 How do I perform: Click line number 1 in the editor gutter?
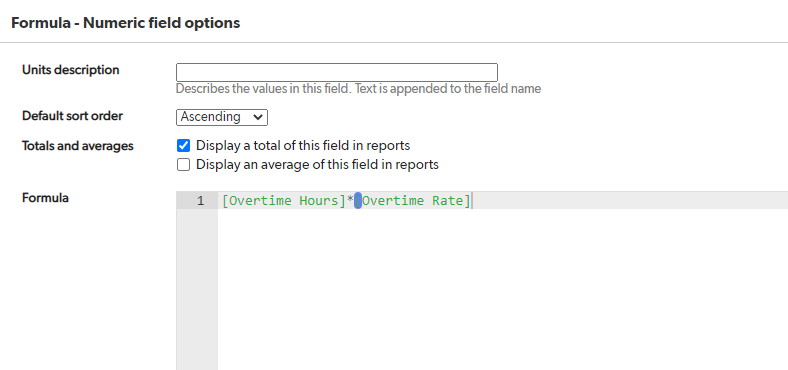click(x=201, y=201)
